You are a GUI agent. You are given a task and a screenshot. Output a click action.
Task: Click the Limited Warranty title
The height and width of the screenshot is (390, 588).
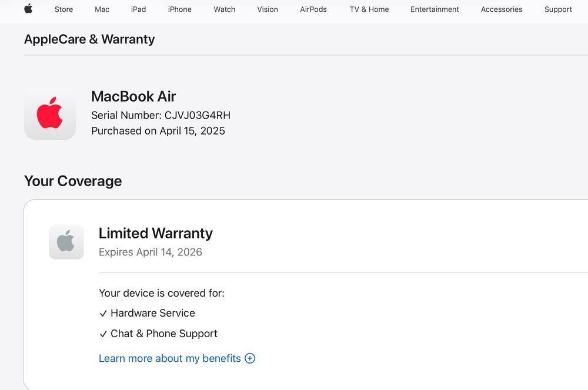tap(156, 233)
